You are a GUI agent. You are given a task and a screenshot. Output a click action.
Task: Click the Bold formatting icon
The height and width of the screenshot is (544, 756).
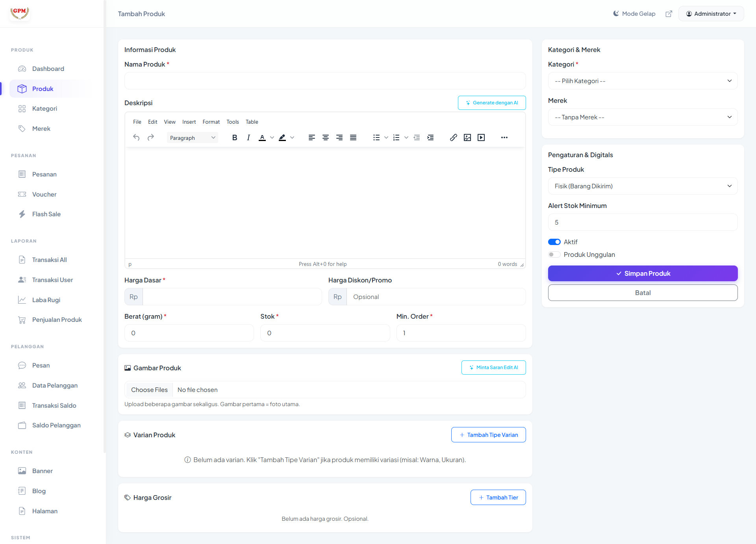(x=235, y=137)
